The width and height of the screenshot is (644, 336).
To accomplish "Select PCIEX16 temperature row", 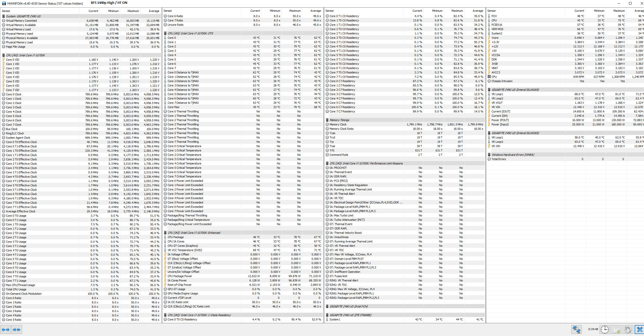I will click(x=565, y=25).
